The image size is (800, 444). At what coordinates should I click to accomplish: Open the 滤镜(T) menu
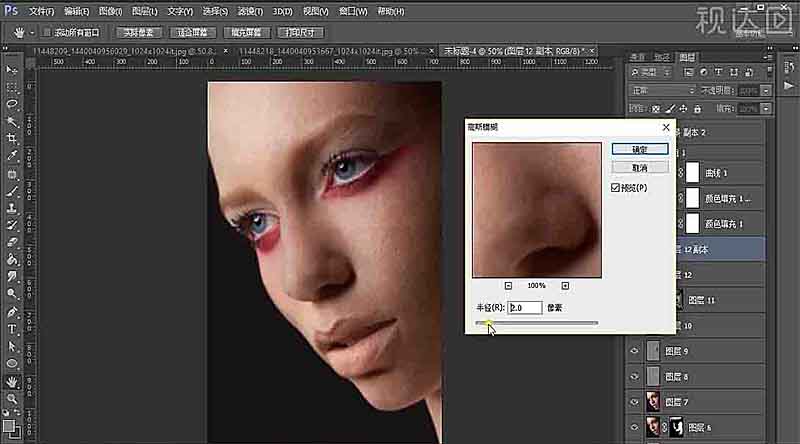[251, 11]
